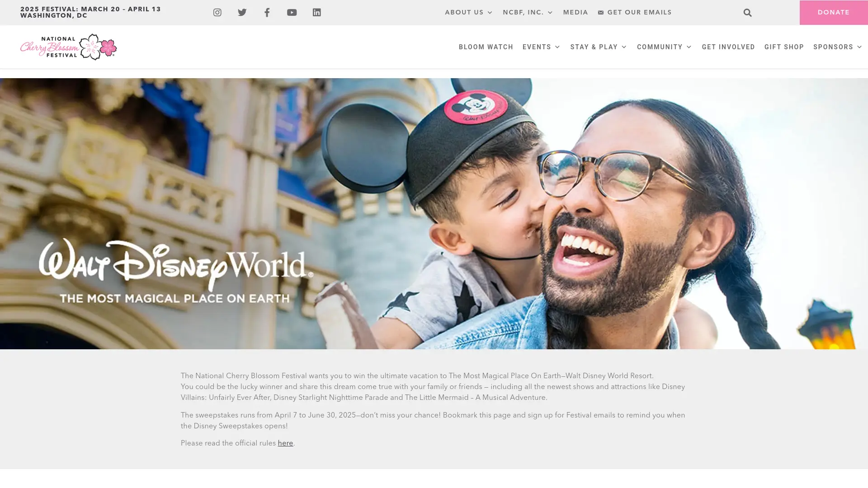Expand the Sponsors menu
The image size is (868, 488).
click(x=838, y=47)
